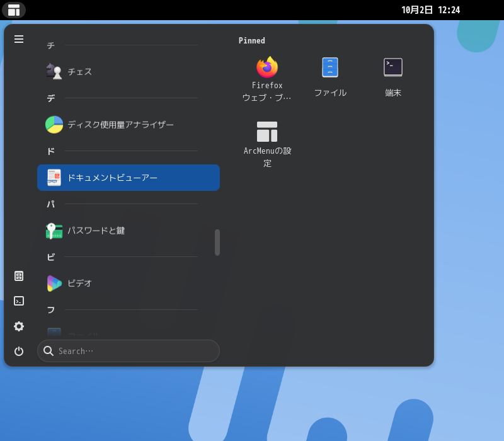Click the チ section header letter

(x=51, y=45)
